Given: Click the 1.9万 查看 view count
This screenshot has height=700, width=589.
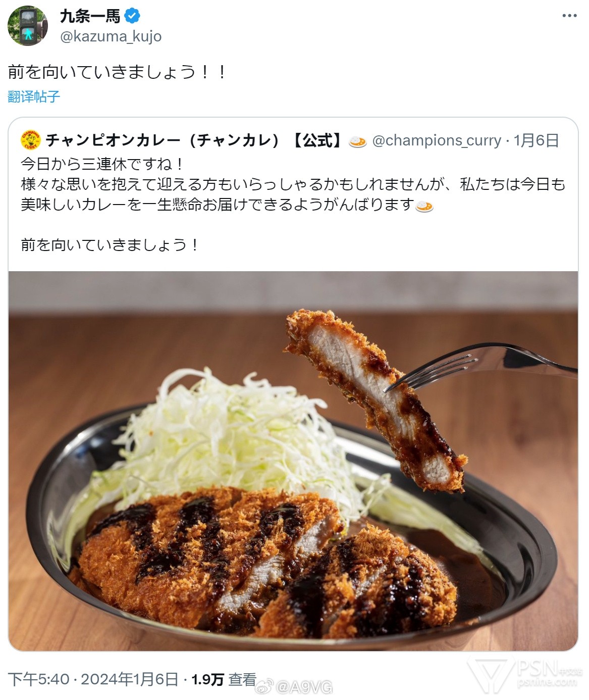Looking at the screenshot, I should [224, 679].
